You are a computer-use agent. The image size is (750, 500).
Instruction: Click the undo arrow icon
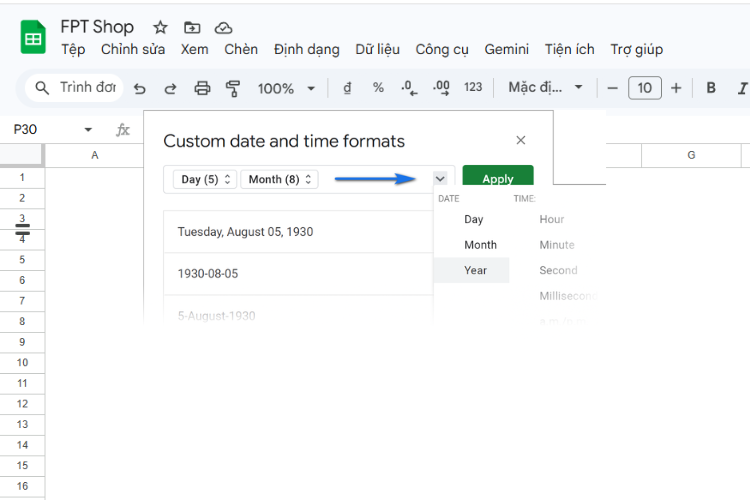coord(139,89)
